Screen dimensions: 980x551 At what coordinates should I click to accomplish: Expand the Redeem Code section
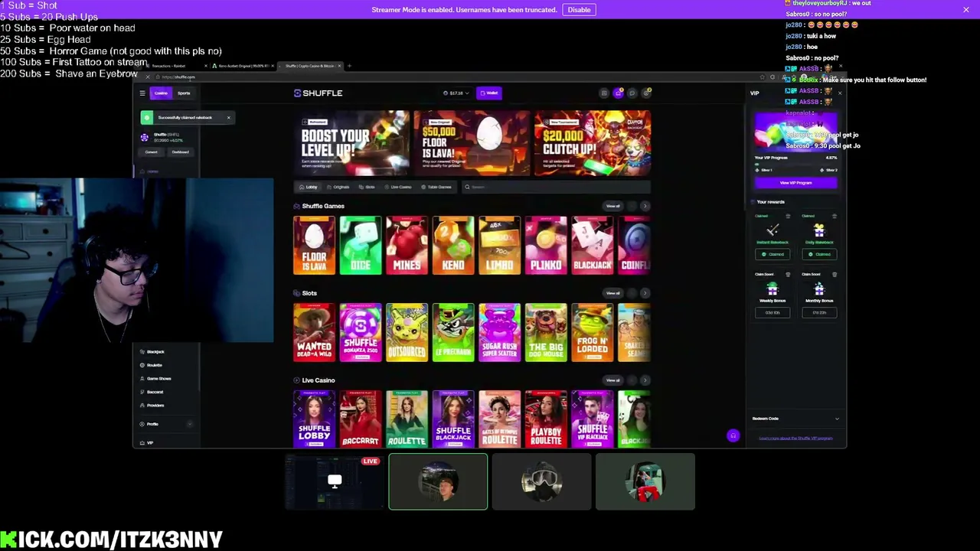pos(796,419)
